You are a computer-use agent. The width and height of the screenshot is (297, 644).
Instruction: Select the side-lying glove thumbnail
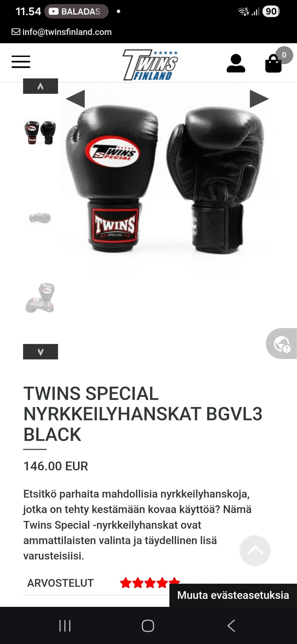point(40,218)
